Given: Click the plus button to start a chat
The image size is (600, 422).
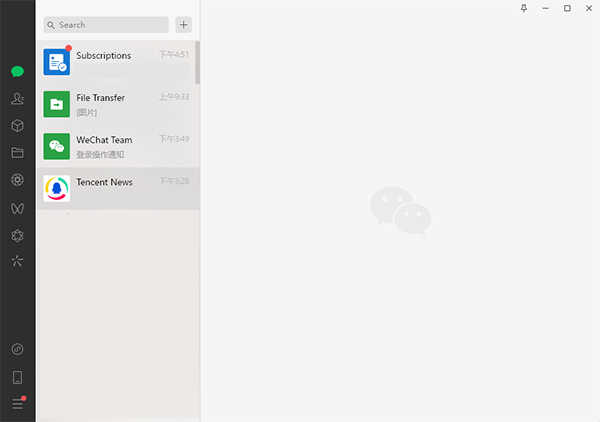Looking at the screenshot, I should coord(184,25).
